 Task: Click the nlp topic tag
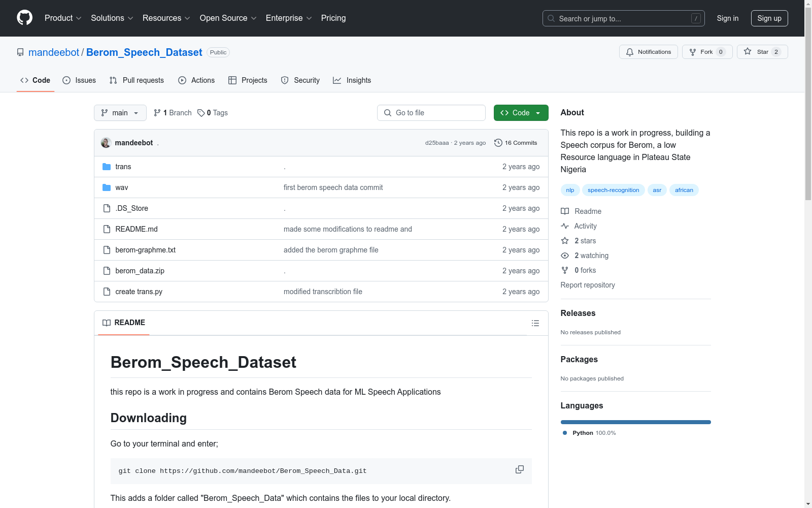(x=570, y=190)
